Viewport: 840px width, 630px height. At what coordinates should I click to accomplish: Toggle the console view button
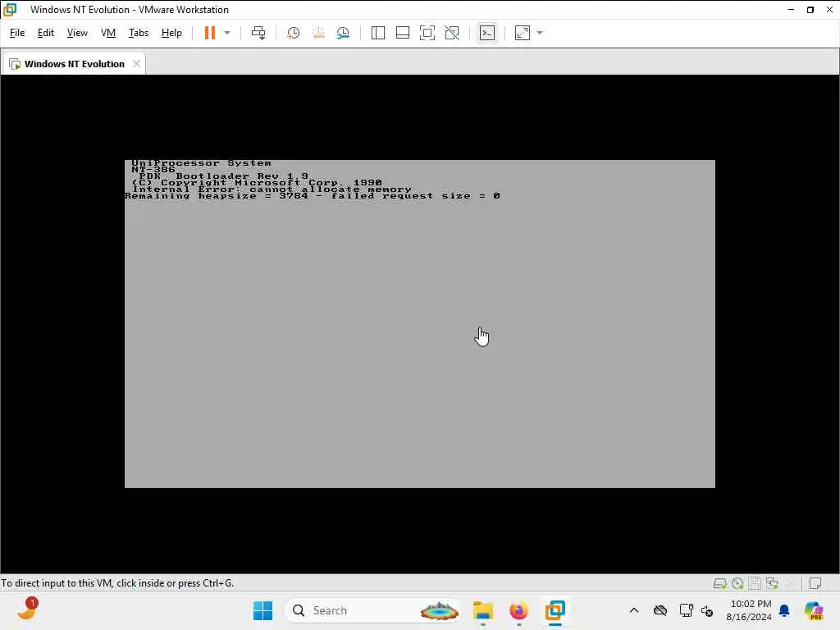tap(487, 33)
